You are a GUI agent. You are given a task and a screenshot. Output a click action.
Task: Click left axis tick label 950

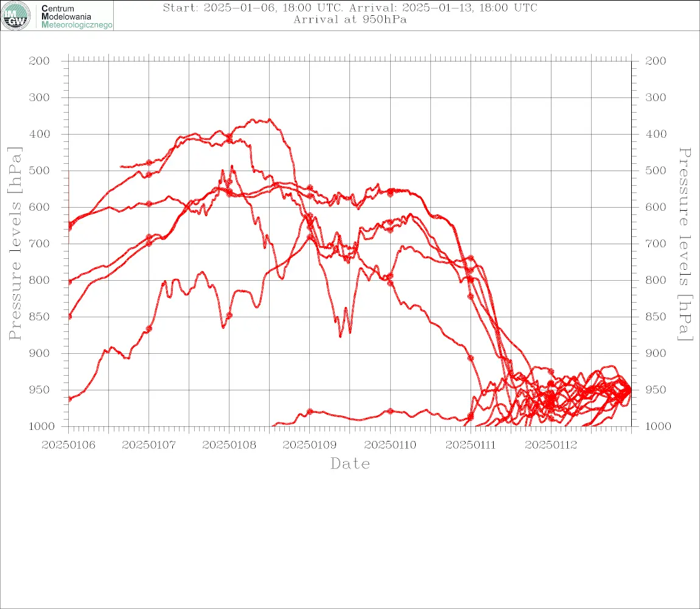click(40, 390)
